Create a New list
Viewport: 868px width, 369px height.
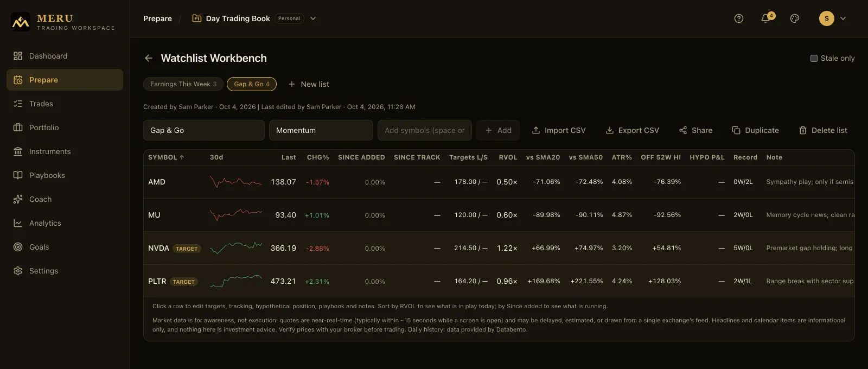[x=309, y=84]
